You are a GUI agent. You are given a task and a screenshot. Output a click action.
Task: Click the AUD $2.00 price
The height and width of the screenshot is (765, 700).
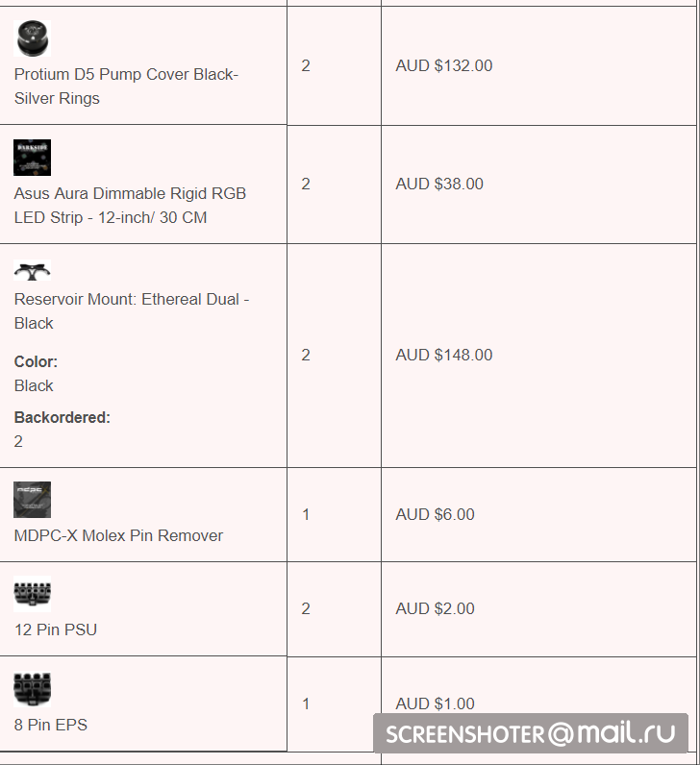(435, 608)
